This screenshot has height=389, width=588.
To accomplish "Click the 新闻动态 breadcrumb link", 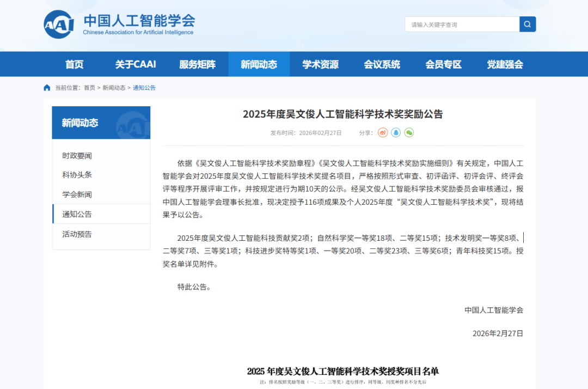I will click(114, 88).
